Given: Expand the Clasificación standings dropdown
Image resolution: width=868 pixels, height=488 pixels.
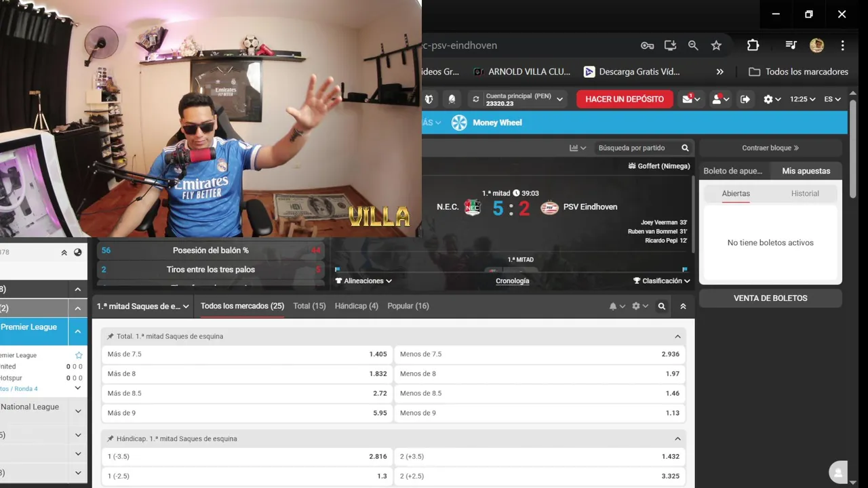Looking at the screenshot, I should 661,281.
